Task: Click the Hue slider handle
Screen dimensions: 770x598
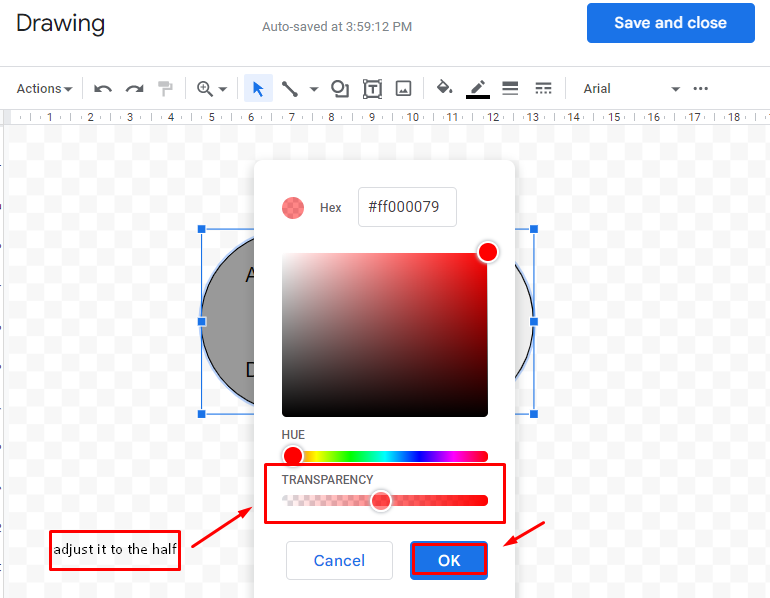Action: click(293, 456)
